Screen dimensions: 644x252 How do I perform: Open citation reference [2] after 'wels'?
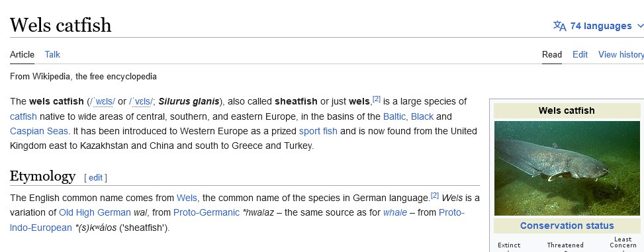point(376,99)
